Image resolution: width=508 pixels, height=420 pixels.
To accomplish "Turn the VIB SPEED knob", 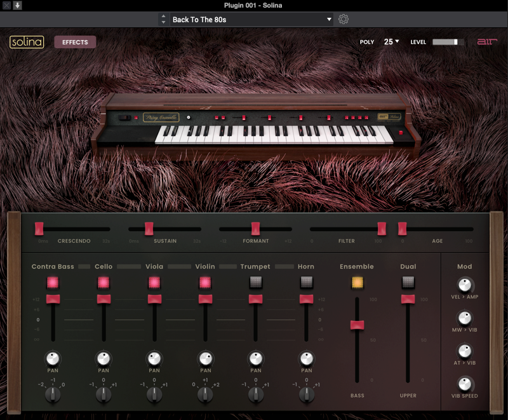I will (x=464, y=385).
